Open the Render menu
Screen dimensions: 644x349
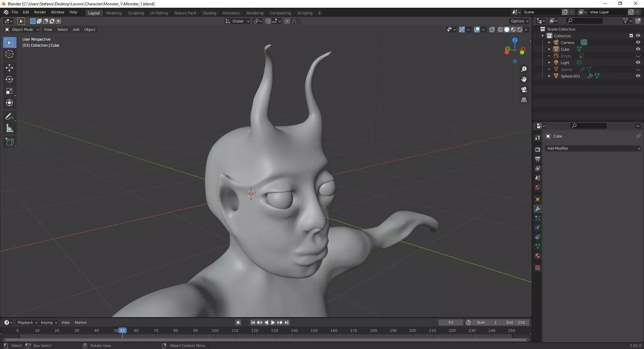(40, 12)
